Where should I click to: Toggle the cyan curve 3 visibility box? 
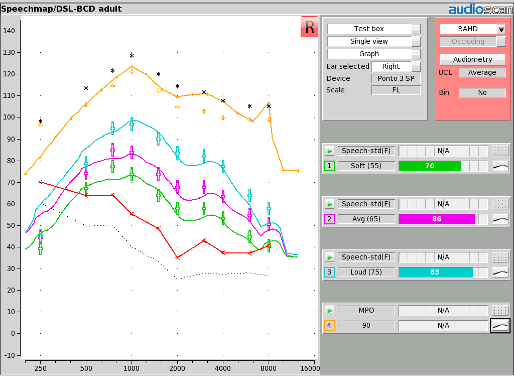click(x=329, y=272)
